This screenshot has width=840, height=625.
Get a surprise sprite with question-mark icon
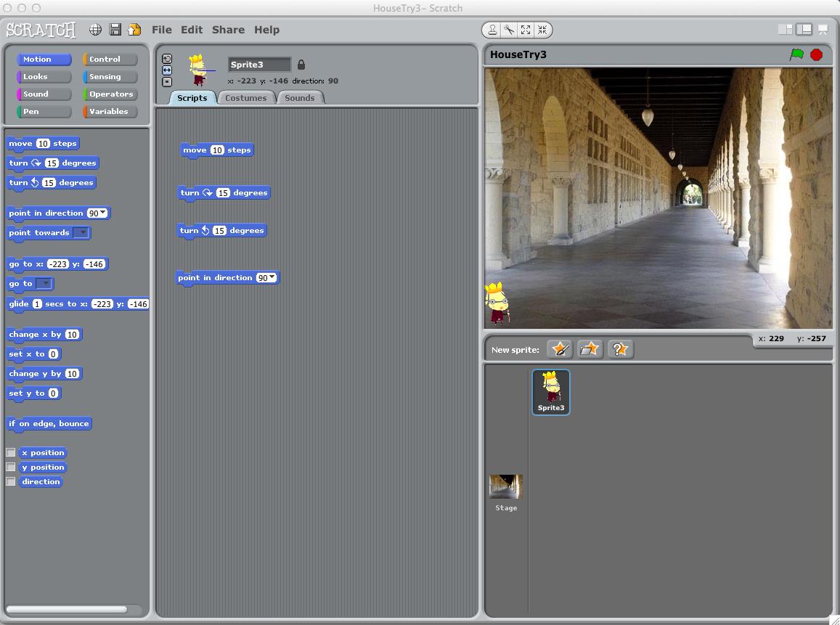pos(620,349)
